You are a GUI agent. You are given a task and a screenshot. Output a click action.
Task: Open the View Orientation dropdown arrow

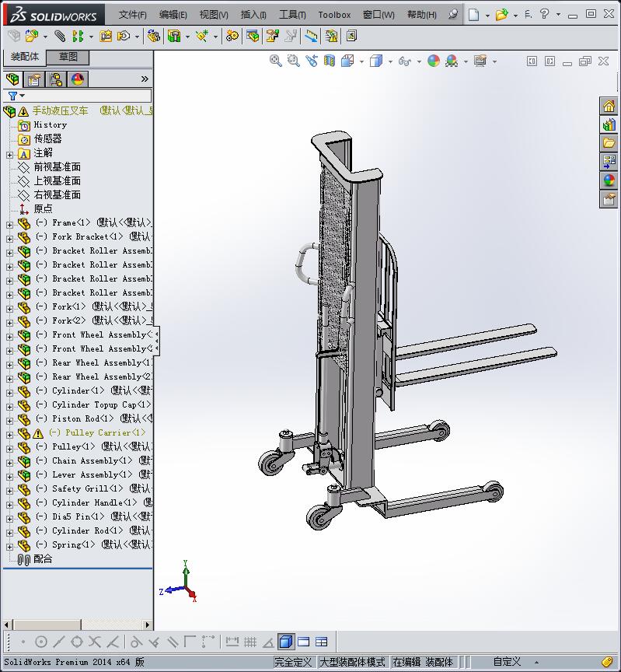point(361,61)
